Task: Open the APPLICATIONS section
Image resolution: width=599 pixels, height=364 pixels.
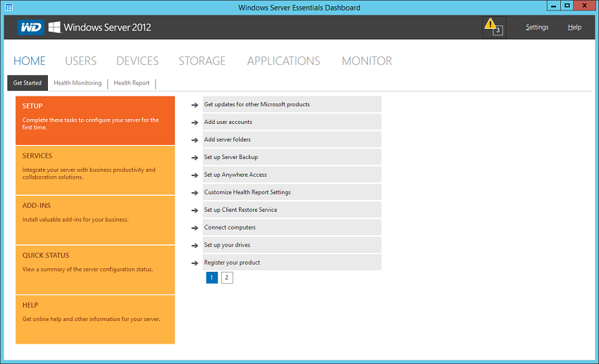Action: point(283,61)
